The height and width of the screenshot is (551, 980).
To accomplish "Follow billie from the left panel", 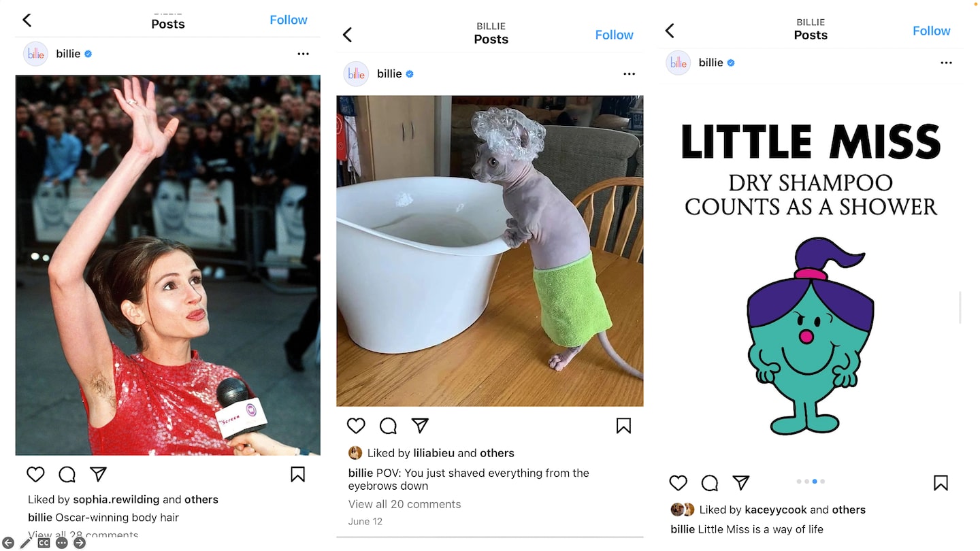I will point(289,20).
